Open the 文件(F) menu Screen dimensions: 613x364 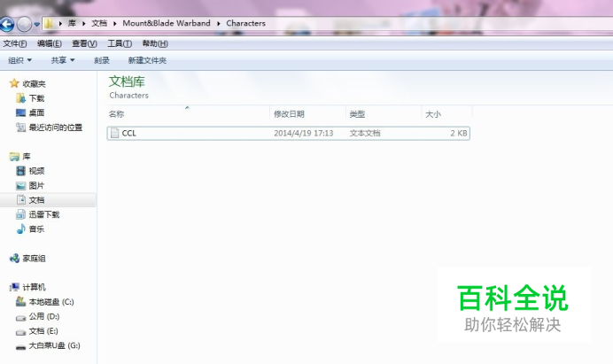[15, 43]
